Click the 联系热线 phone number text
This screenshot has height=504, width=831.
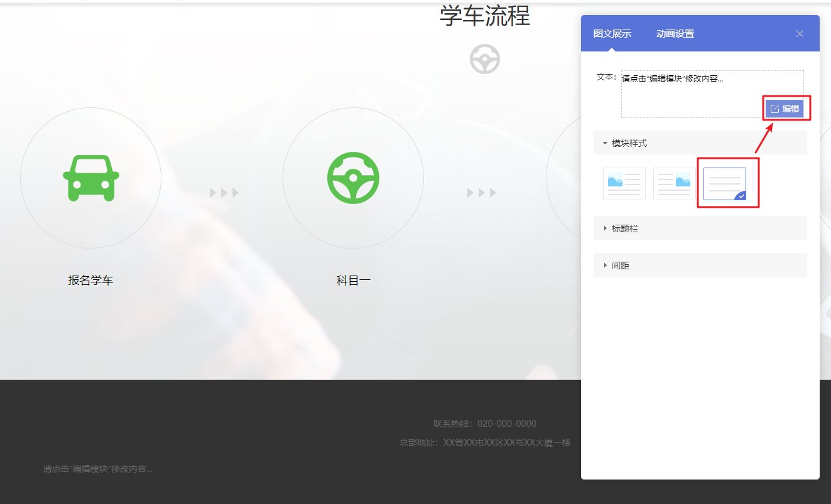[485, 424]
